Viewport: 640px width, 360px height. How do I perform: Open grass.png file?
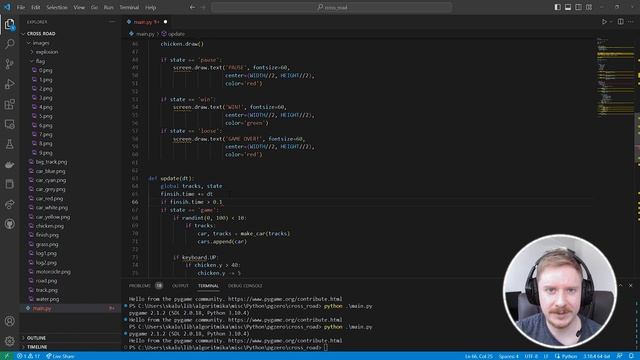coord(47,244)
